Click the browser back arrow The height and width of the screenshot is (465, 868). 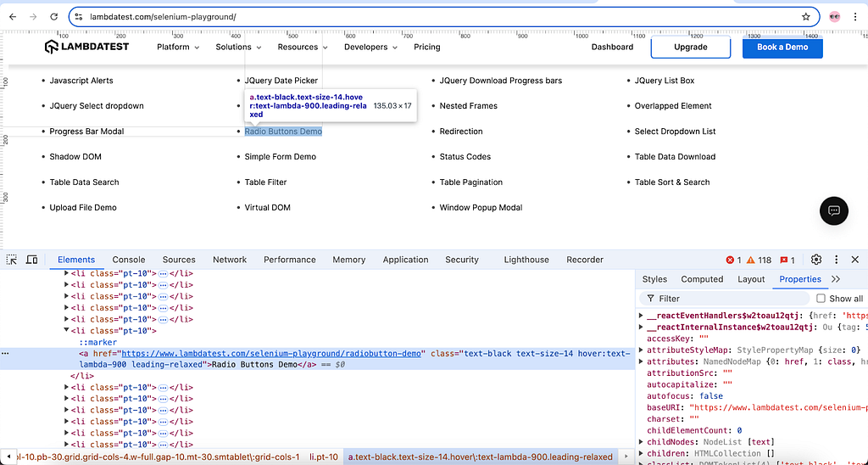click(13, 17)
